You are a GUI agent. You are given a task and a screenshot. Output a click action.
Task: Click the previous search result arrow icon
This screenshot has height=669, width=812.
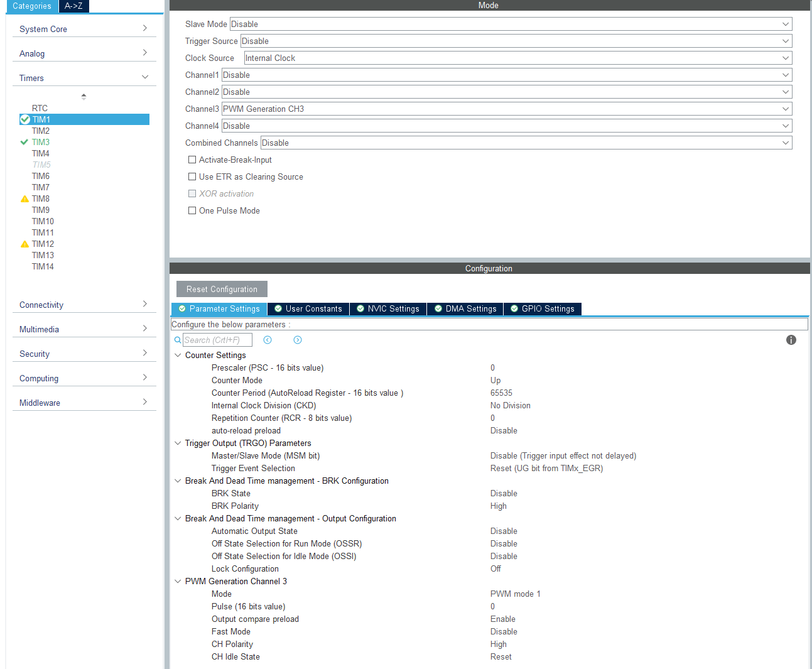(x=268, y=340)
